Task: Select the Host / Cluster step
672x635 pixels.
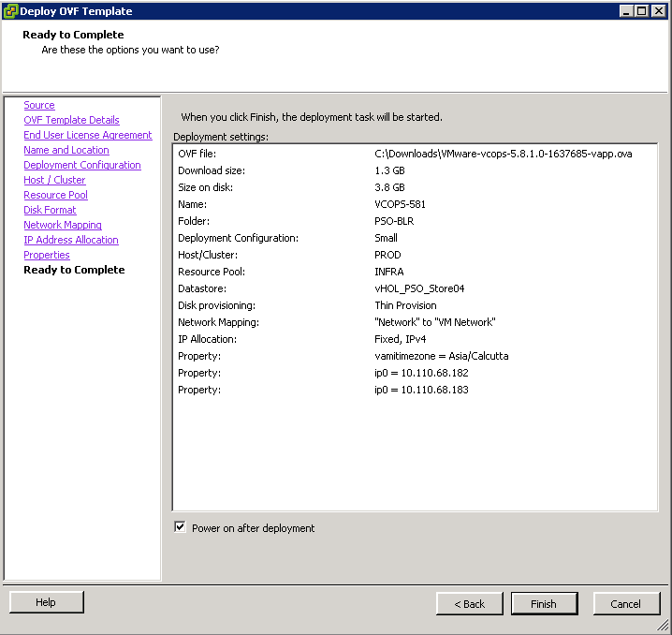Action: point(54,180)
